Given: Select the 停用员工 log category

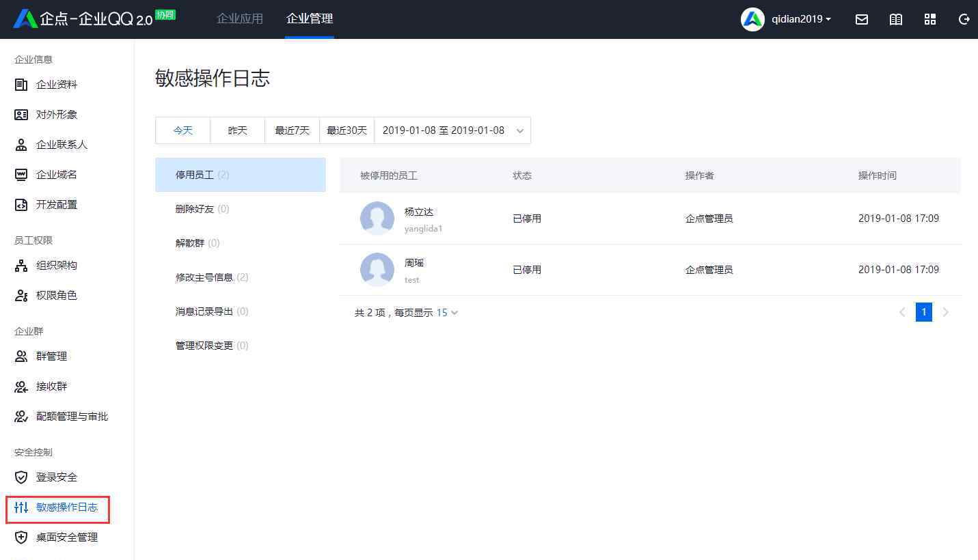Looking at the screenshot, I should [241, 175].
